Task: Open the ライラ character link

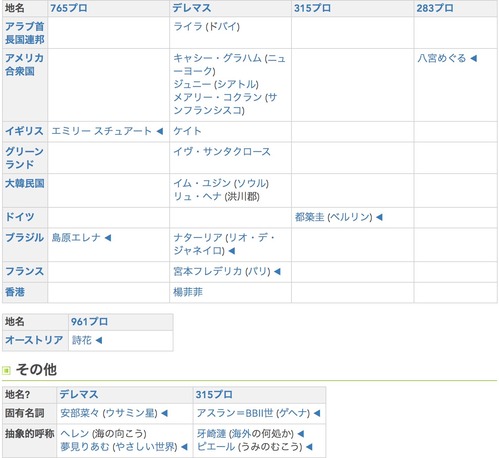Action: [188, 26]
